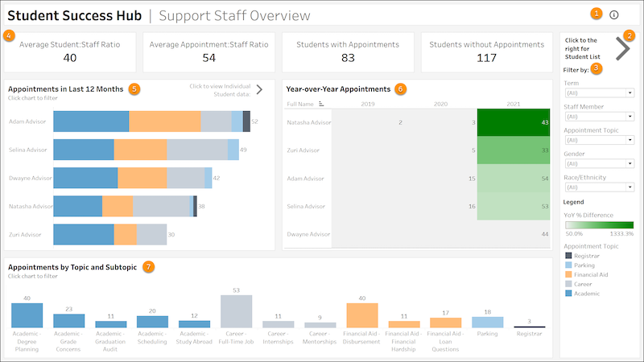
Task: Select Natasha Advisor's 2021 heatmap cell
Action: pyautogui.click(x=509, y=122)
